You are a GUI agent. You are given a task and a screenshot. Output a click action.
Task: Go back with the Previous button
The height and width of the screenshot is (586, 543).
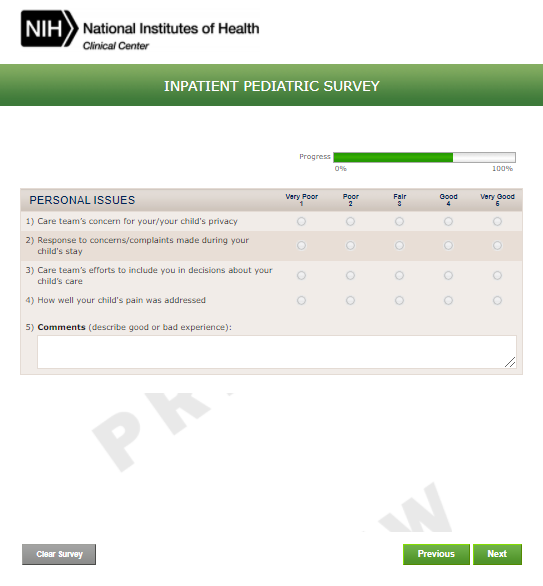point(436,554)
